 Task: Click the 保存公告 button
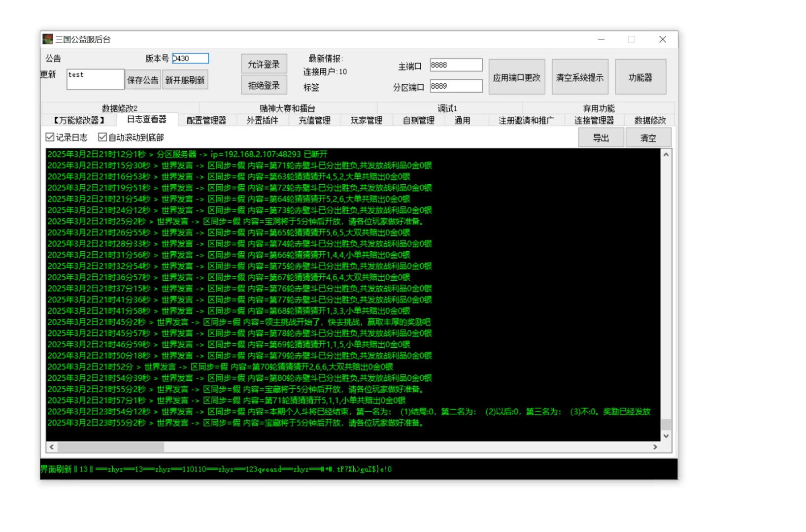click(143, 80)
